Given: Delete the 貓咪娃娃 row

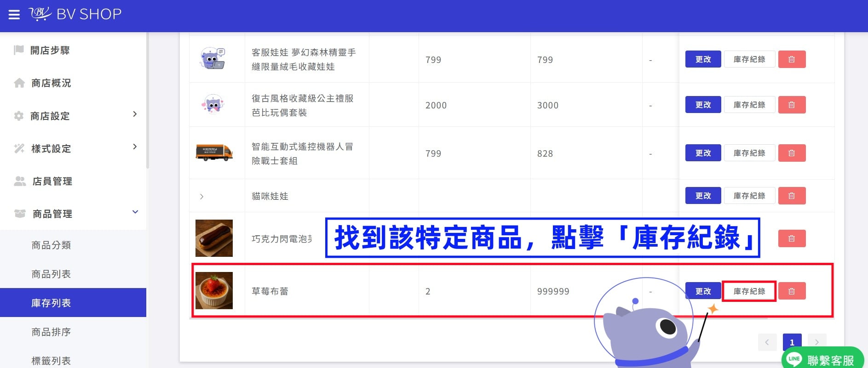Looking at the screenshot, I should 792,196.
